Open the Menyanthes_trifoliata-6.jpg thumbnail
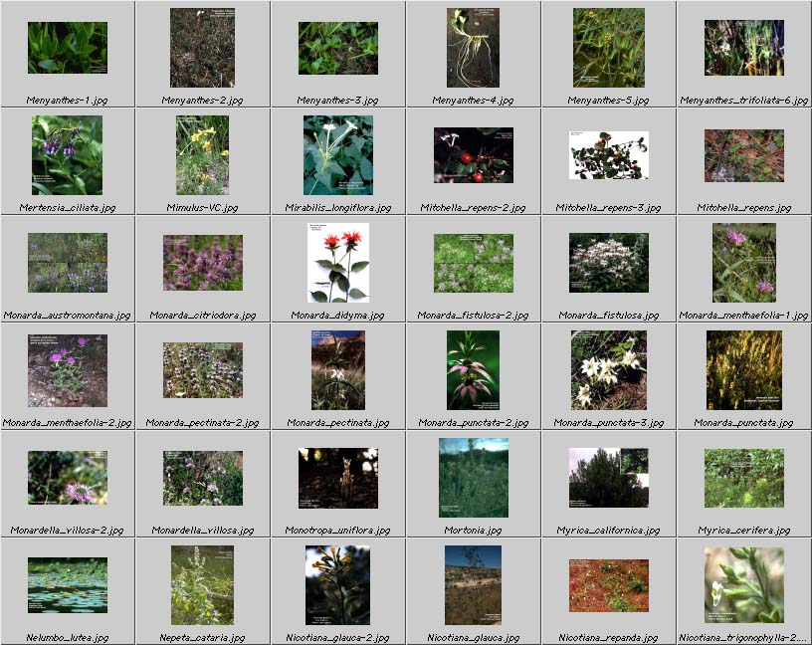Image resolution: width=812 pixels, height=645 pixels. click(743, 48)
